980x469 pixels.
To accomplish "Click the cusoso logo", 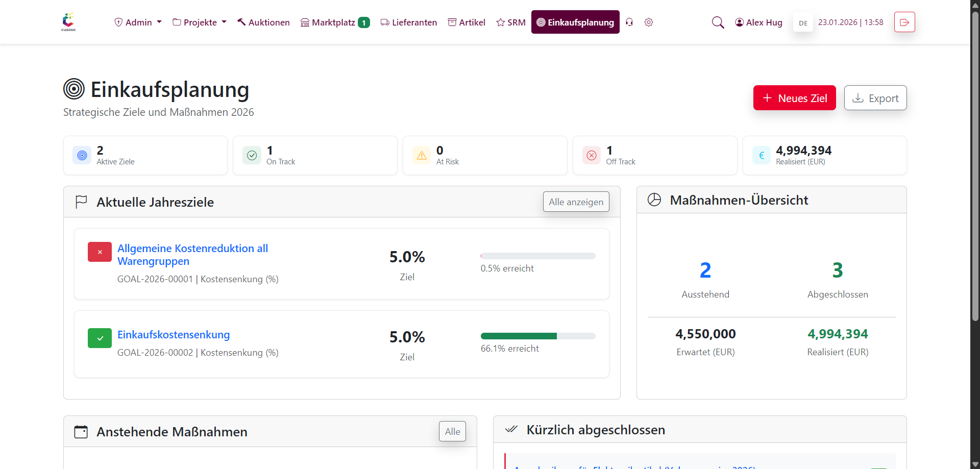I will click(x=68, y=21).
